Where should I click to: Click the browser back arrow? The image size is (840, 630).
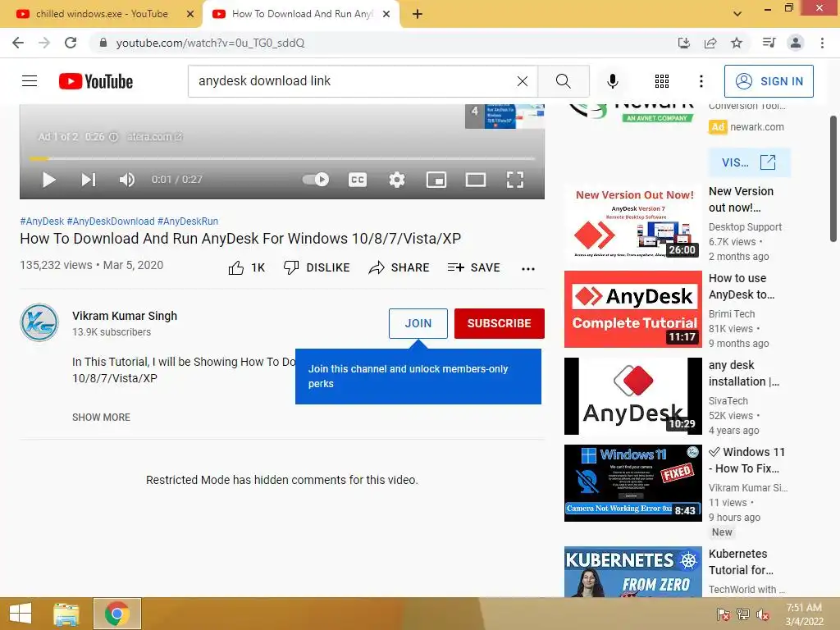click(x=18, y=43)
